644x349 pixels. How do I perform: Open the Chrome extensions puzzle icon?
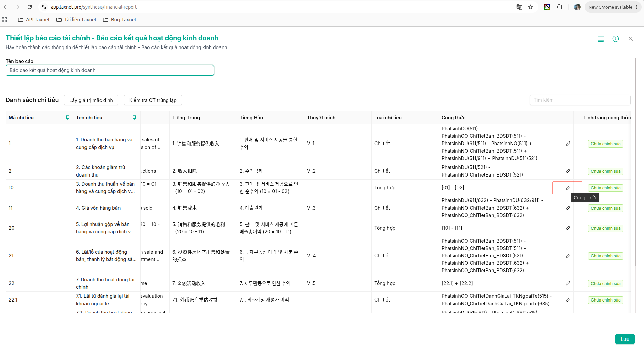(x=559, y=7)
